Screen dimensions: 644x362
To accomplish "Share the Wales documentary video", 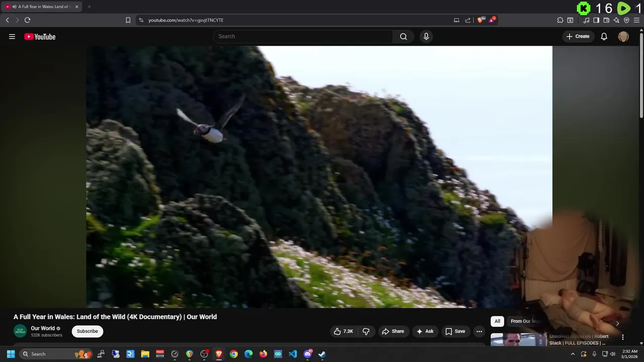I will [392, 331].
